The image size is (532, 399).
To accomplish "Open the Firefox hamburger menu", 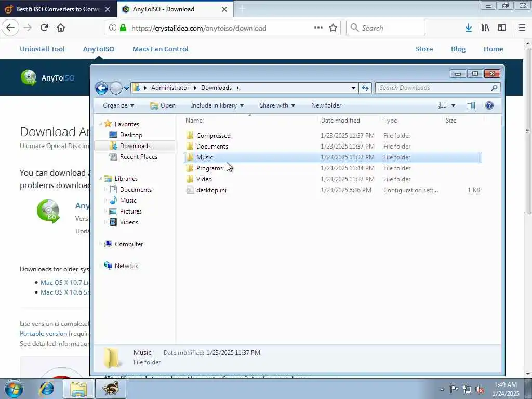I will tap(522, 28).
